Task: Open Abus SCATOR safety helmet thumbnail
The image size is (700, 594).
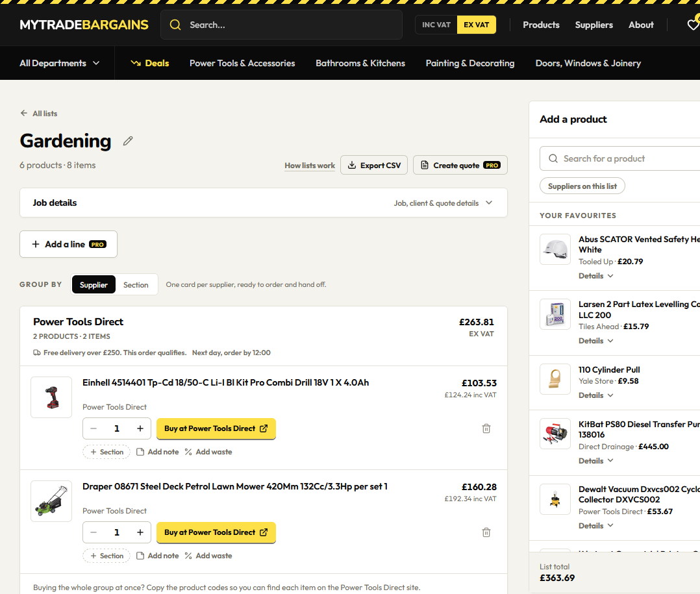Action: 555,249
